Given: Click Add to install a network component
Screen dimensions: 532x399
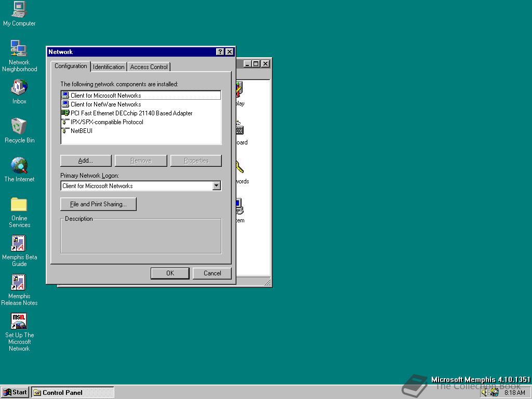Looking at the screenshot, I should point(85,160).
